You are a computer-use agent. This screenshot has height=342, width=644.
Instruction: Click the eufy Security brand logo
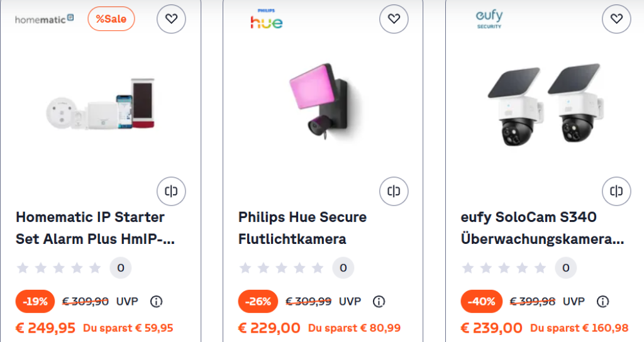(489, 19)
